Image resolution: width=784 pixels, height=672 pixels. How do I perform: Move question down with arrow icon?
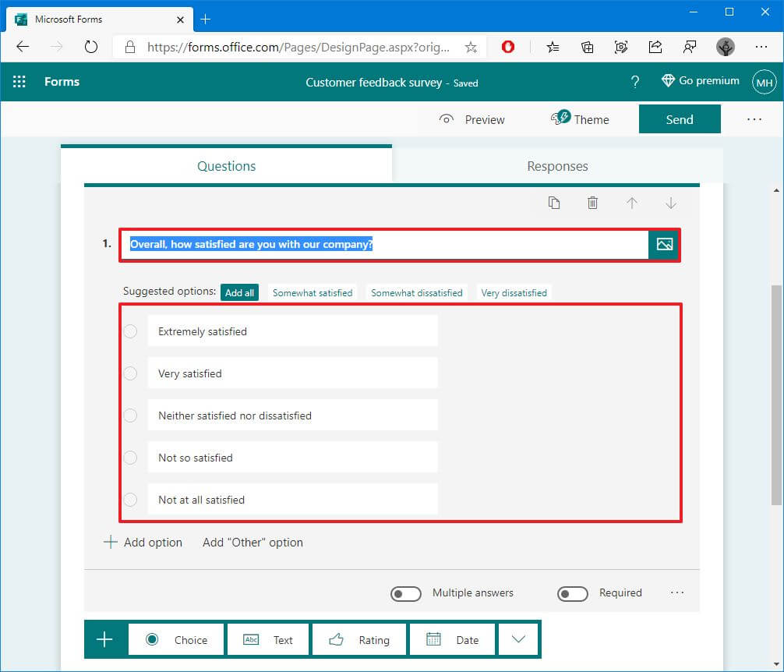click(670, 203)
